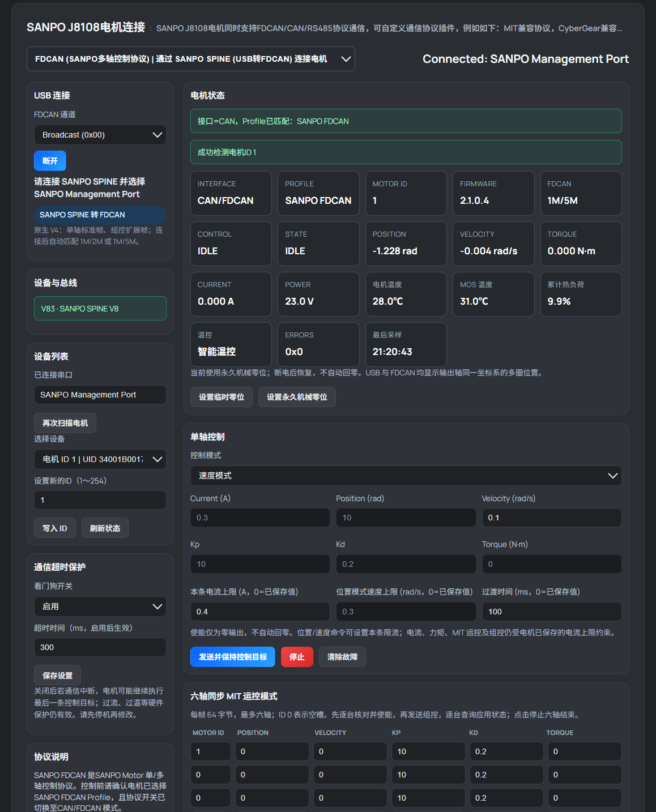Click the 本条电流上限 0.4 input field
The width and height of the screenshot is (656, 812).
click(x=260, y=612)
